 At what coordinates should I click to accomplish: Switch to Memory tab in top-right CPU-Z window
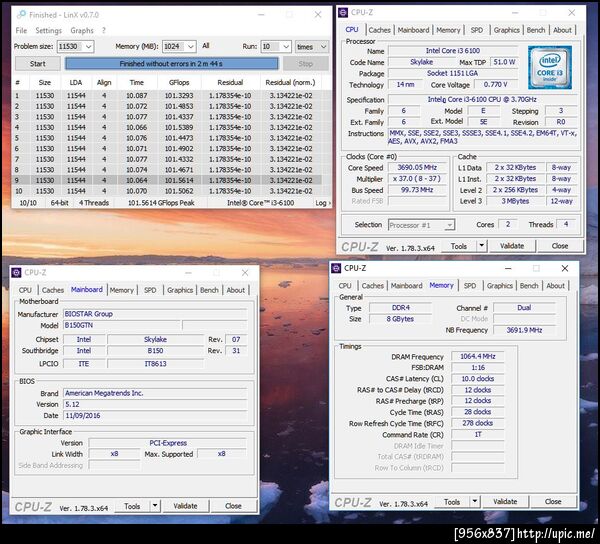pyautogui.click(x=448, y=30)
